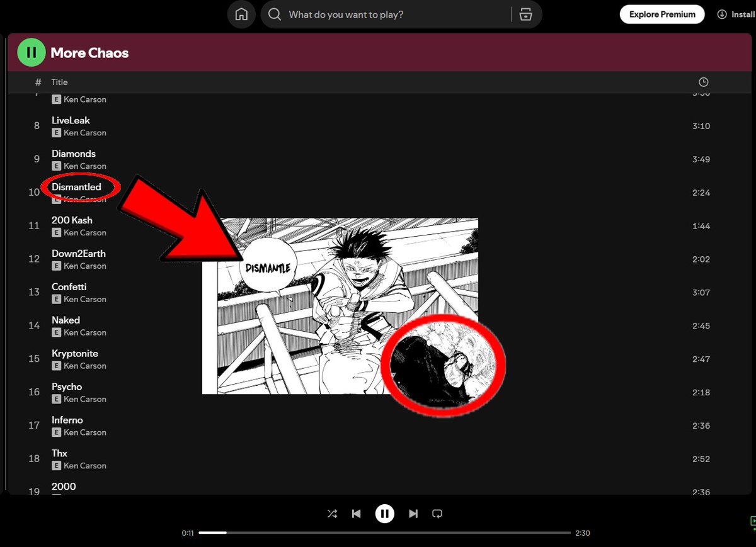Image resolution: width=756 pixels, height=547 pixels.
Task: Click the 2:52 duration of Thx
Action: click(x=701, y=460)
